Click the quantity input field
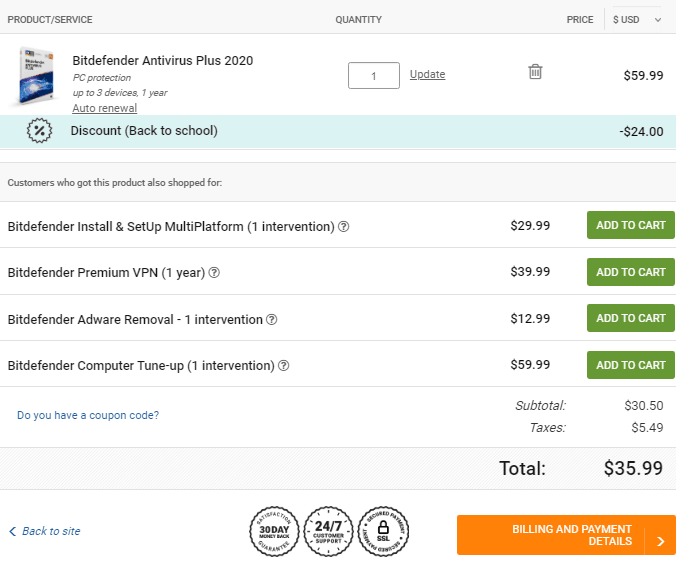The image size is (683, 567). (x=374, y=75)
